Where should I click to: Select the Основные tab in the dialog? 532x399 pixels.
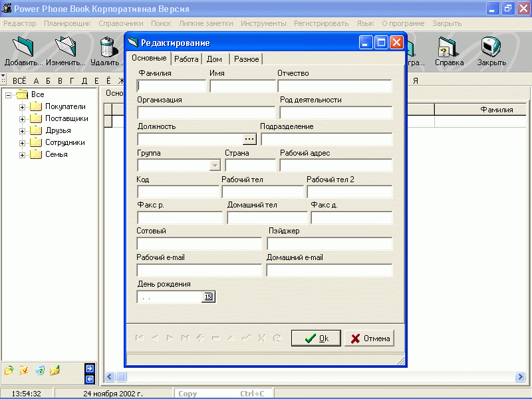(x=149, y=58)
